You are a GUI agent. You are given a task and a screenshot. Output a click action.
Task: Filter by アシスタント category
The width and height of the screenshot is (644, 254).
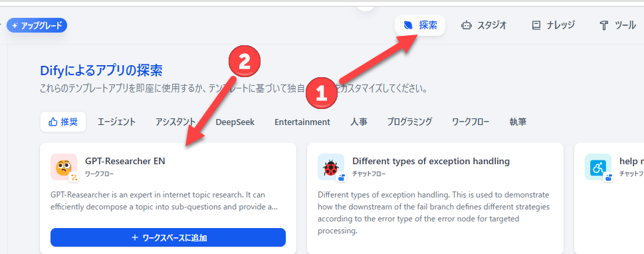click(175, 122)
